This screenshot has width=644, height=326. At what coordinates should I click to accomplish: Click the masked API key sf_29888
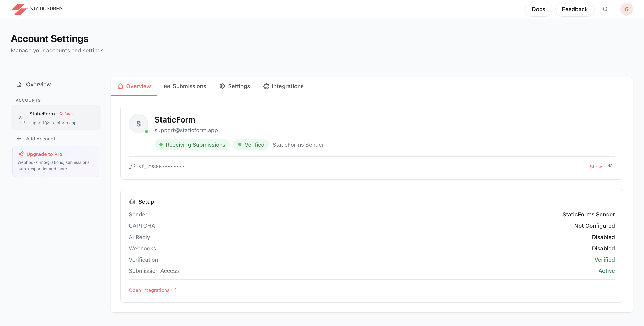tap(162, 167)
